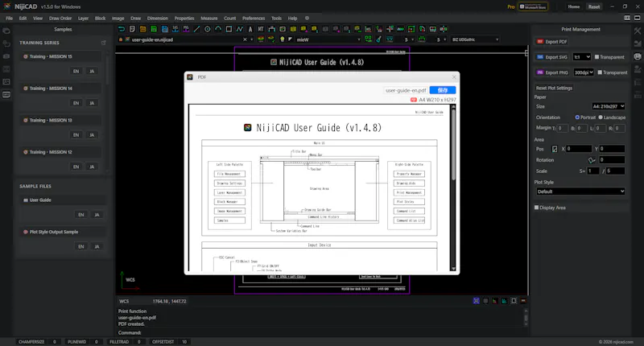Close the user-guide-en.nijicad file tab
The height and width of the screenshot is (346, 644).
(x=245, y=39)
